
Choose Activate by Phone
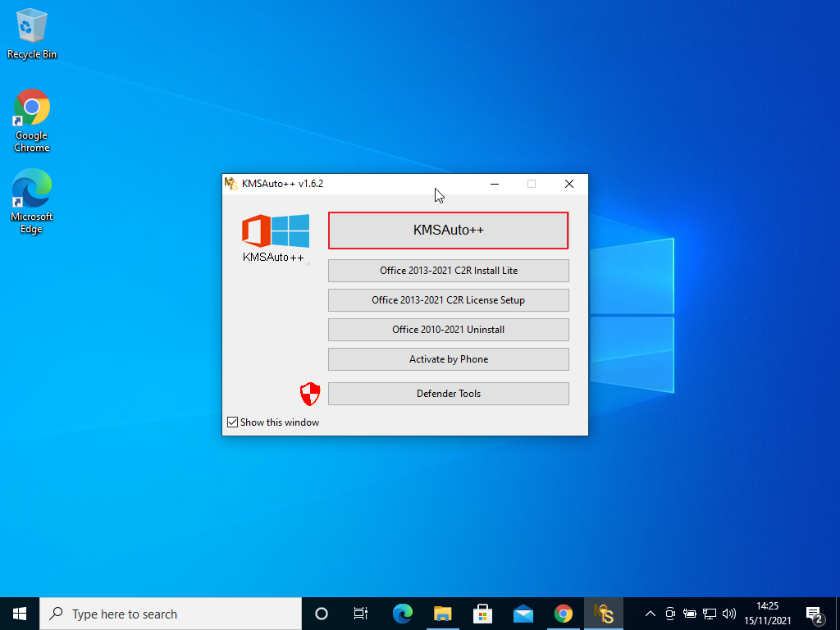[449, 359]
